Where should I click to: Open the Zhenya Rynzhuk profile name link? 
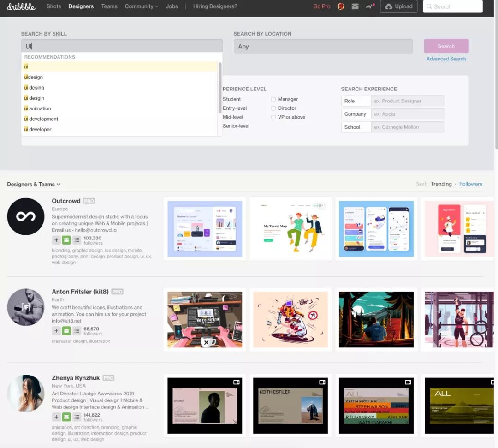(x=76, y=378)
